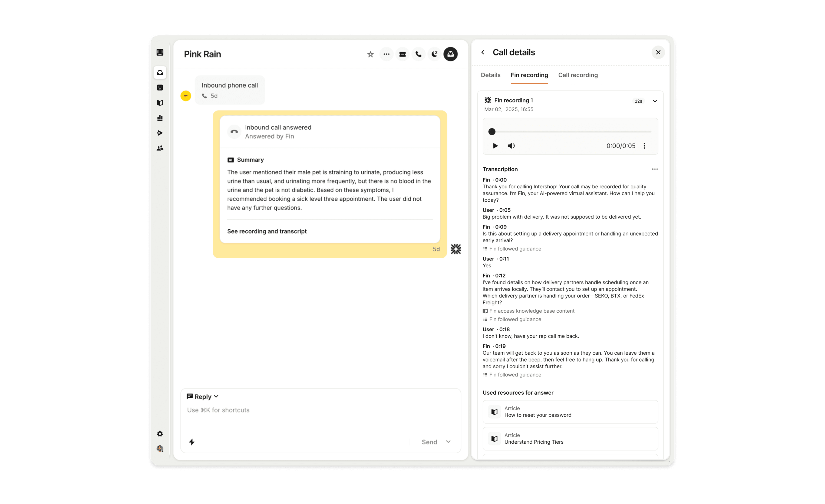This screenshot has width=825, height=504.
Task: Click the phone call icon in the header
Action: [x=419, y=54]
